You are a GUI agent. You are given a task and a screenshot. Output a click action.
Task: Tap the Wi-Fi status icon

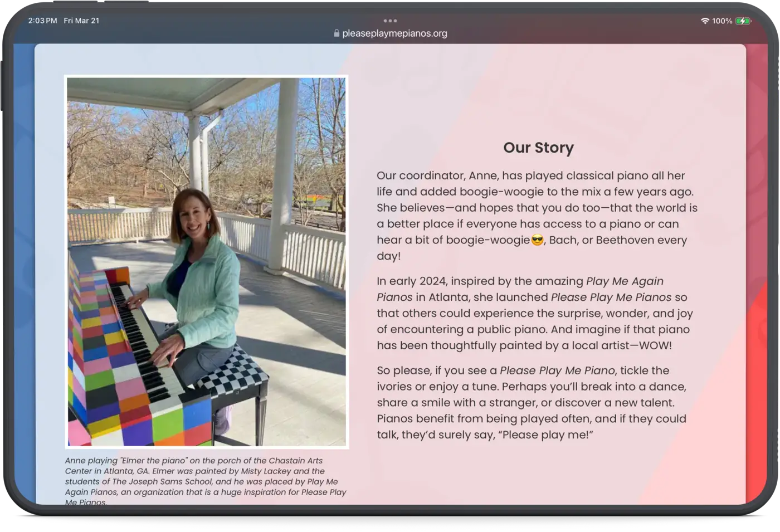pyautogui.click(x=705, y=21)
